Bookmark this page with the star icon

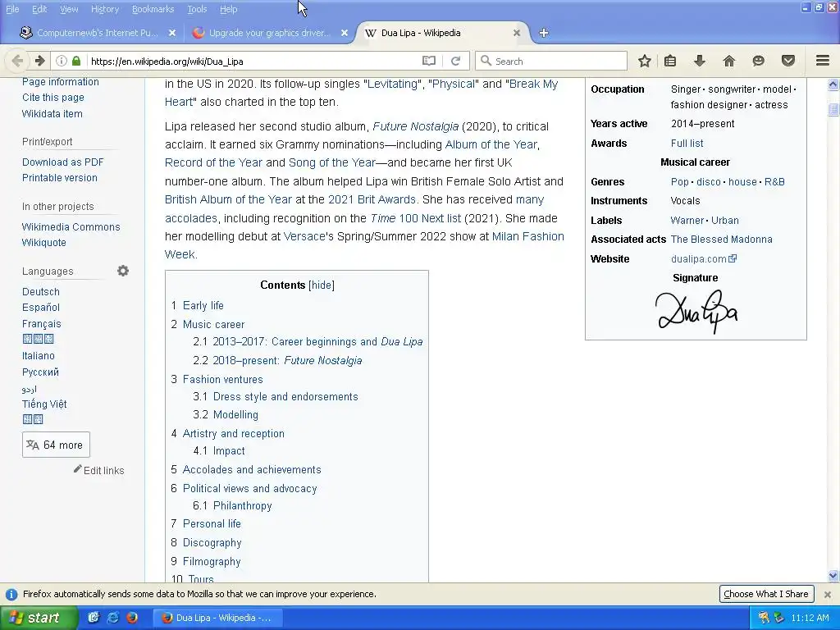click(x=645, y=61)
